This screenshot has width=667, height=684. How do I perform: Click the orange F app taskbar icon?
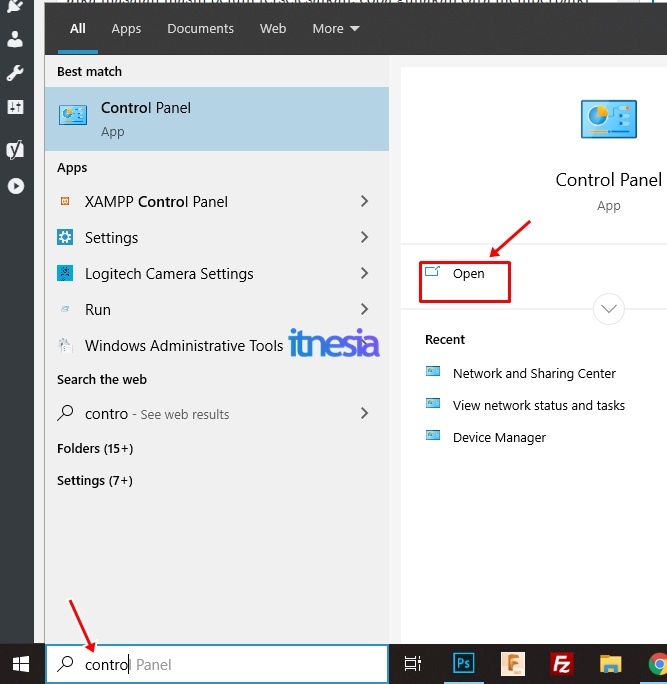tap(513, 664)
